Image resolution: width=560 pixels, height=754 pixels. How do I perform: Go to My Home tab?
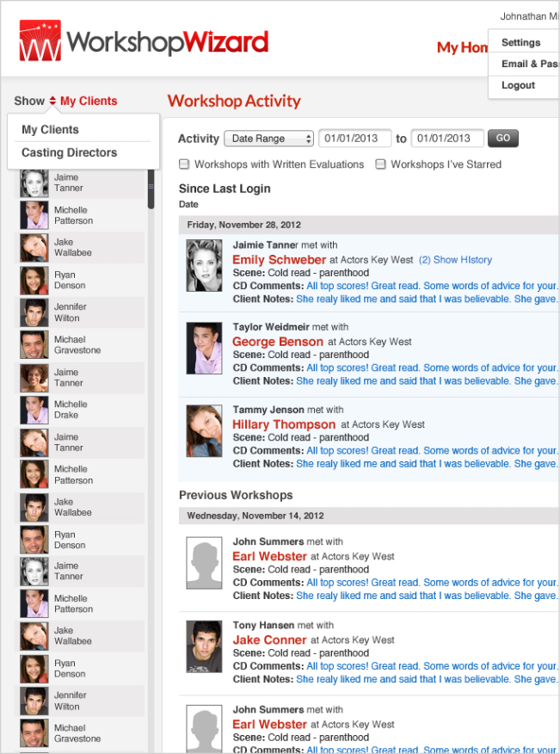(x=463, y=47)
